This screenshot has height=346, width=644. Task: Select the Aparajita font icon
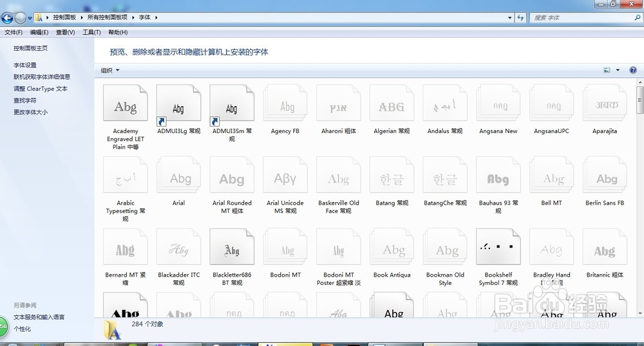(605, 104)
